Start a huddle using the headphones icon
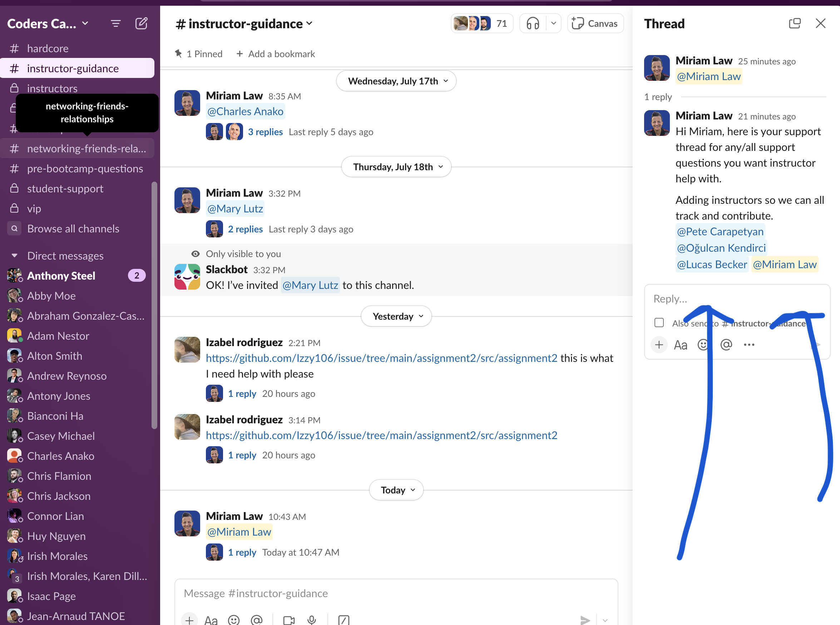840x625 pixels. click(533, 23)
